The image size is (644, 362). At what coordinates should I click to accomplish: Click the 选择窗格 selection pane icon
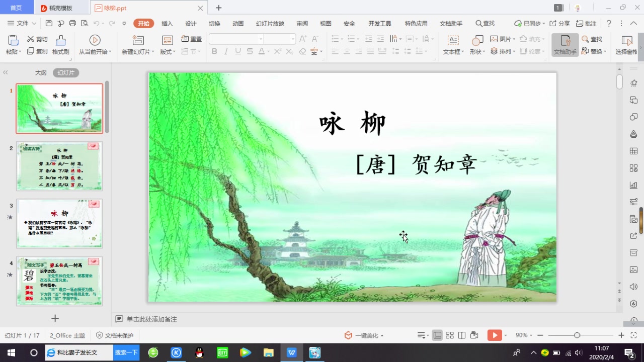pos(626,41)
